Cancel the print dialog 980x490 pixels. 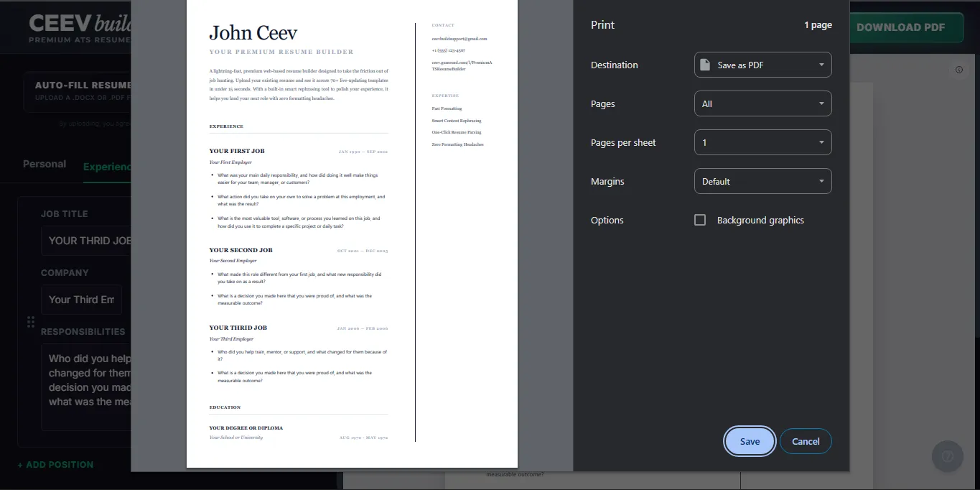(x=806, y=441)
